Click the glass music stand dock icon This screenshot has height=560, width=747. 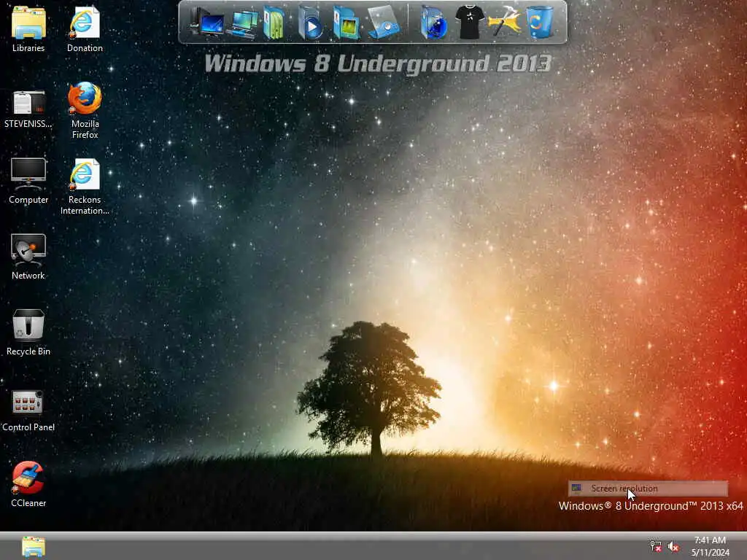(x=384, y=23)
